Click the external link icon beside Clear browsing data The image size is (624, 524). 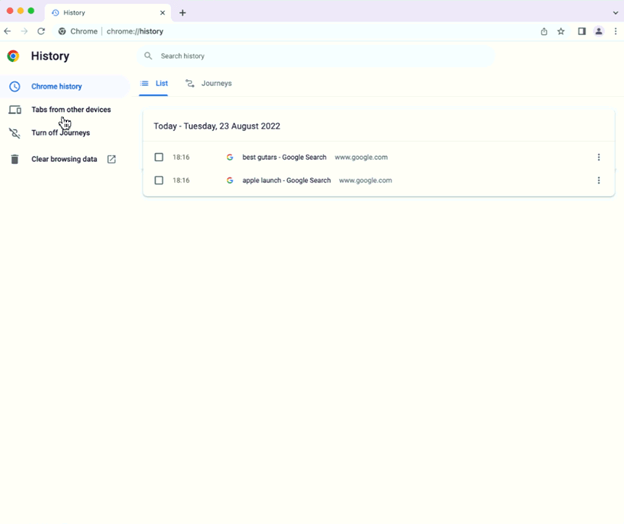point(111,159)
